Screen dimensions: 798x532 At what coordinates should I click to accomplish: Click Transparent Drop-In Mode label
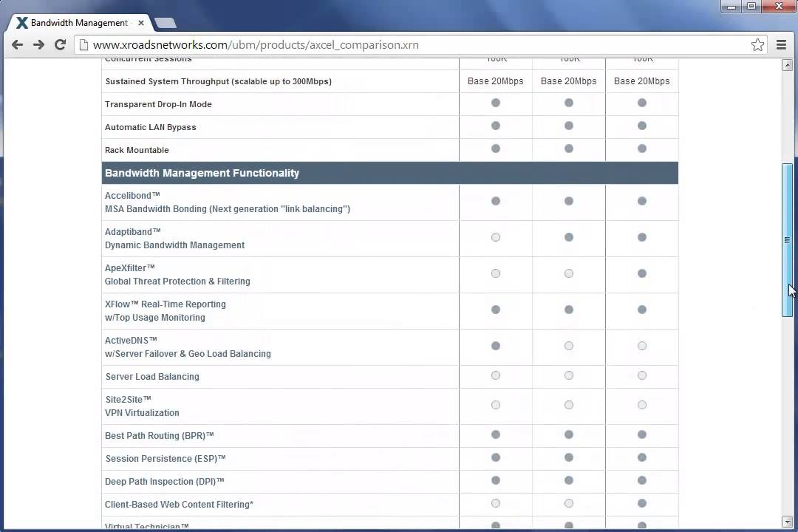tap(158, 104)
